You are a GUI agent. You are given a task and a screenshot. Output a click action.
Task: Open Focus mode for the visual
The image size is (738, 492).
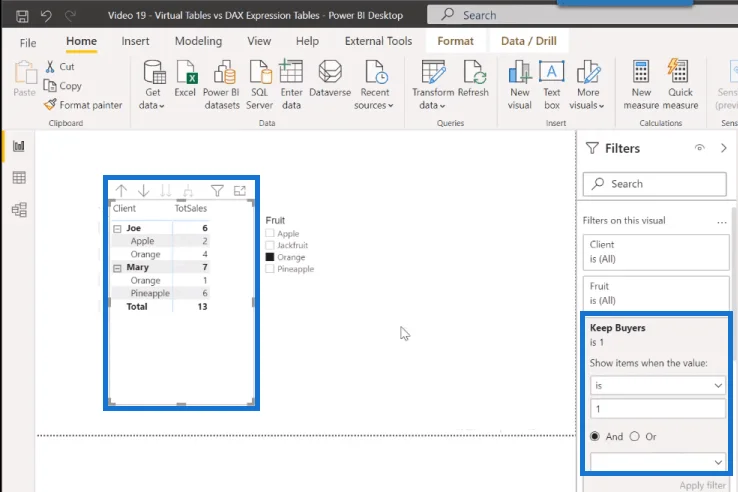pos(240,191)
